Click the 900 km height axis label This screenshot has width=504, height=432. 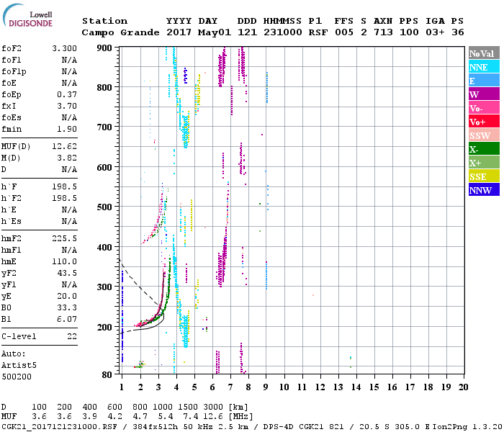107,48
